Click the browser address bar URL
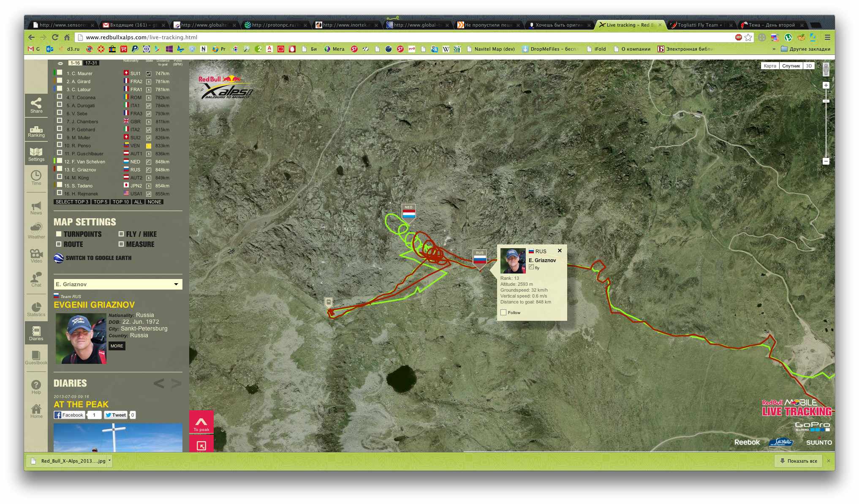 [141, 37]
